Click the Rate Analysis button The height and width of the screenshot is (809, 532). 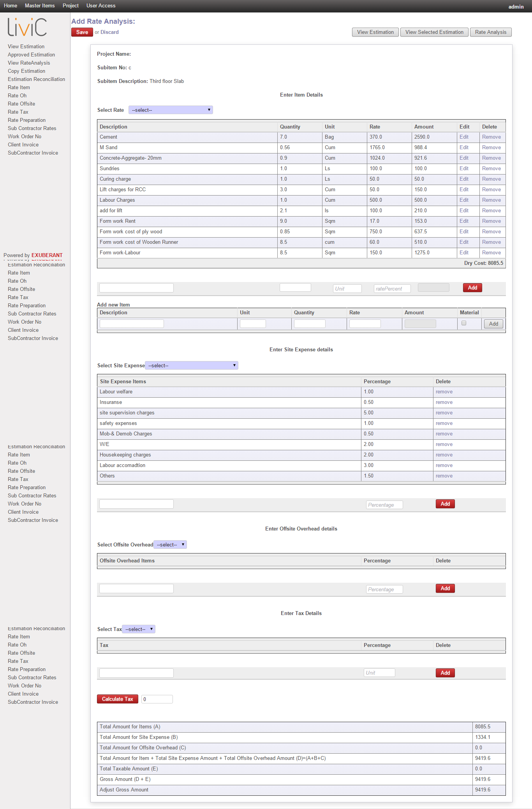491,32
